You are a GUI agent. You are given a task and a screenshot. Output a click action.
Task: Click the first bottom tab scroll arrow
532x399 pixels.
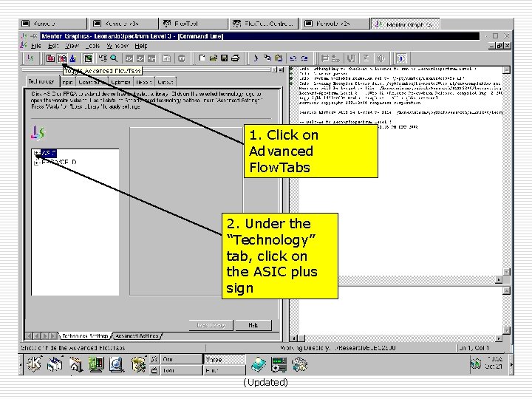coord(29,336)
